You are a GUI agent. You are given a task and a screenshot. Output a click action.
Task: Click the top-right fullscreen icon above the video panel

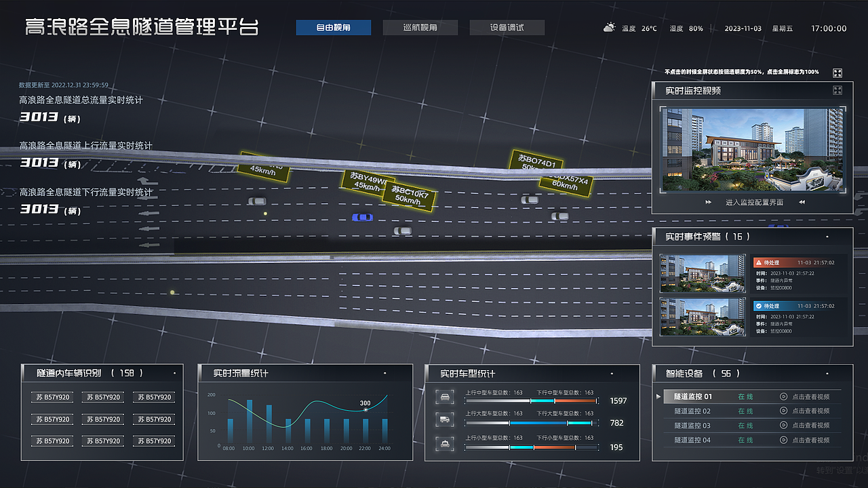pyautogui.click(x=837, y=73)
